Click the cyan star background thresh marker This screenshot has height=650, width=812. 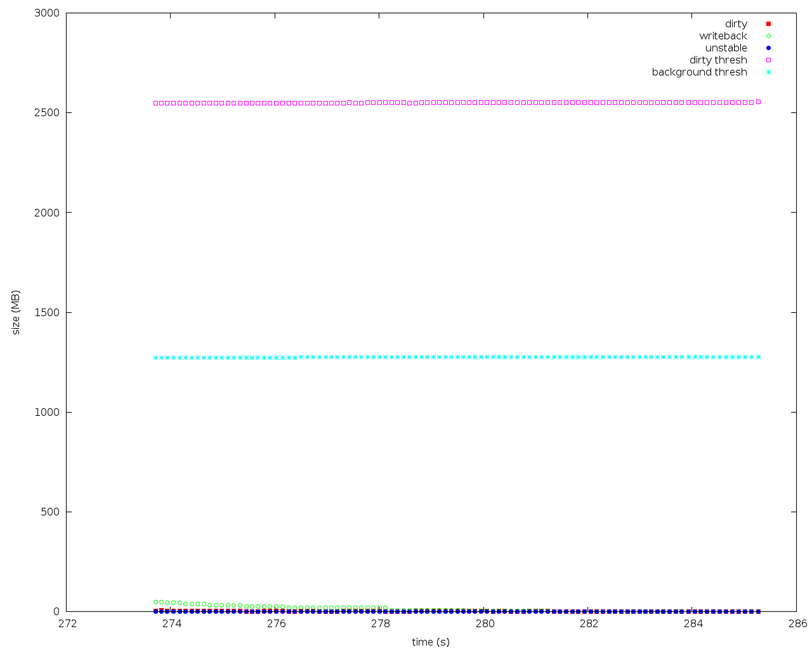pyautogui.click(x=768, y=72)
